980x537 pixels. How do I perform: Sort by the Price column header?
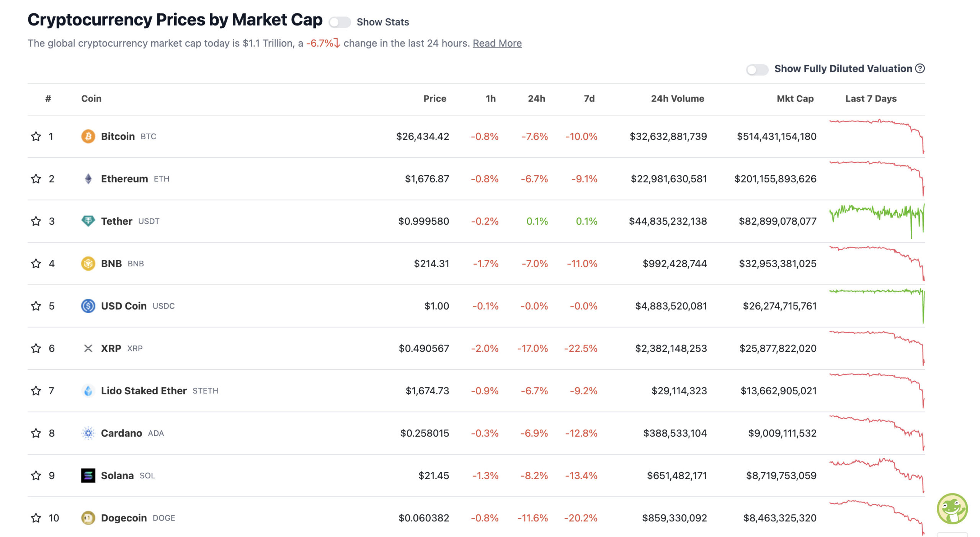434,99
